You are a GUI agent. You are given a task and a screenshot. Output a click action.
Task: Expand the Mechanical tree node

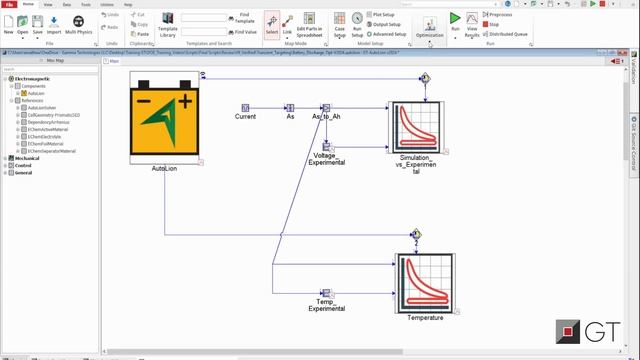pos(5,158)
